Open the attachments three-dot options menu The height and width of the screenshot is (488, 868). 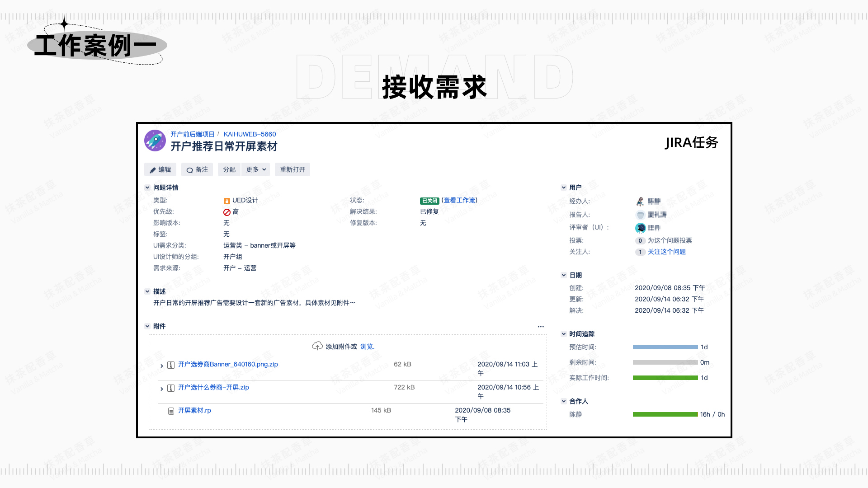541,326
